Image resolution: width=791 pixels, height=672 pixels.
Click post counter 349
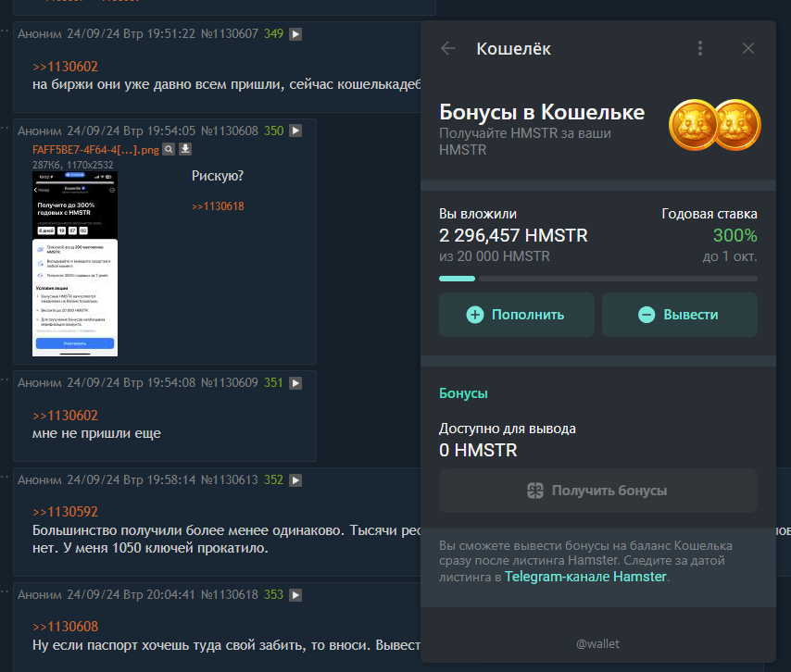pyautogui.click(x=273, y=33)
